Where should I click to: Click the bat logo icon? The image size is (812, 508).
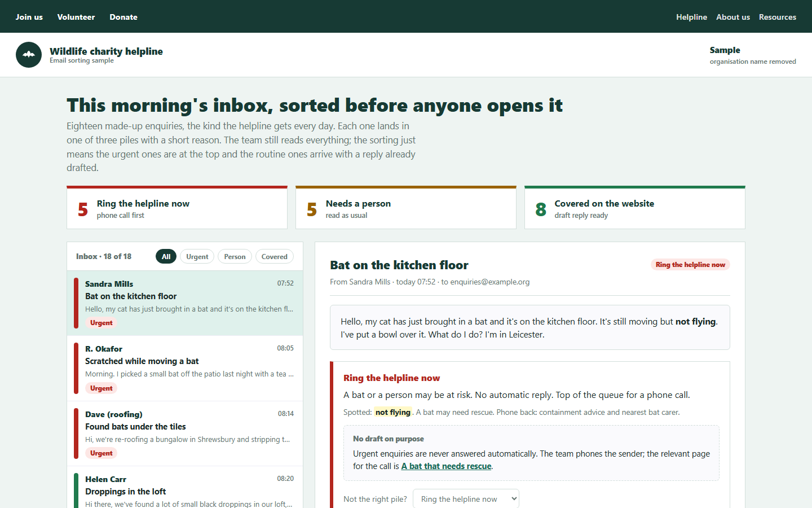29,55
